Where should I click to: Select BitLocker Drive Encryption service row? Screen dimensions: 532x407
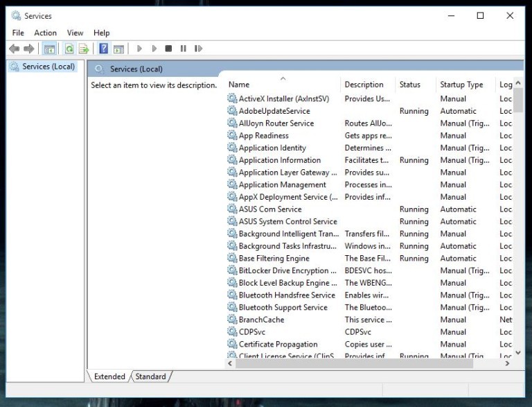tap(369, 270)
